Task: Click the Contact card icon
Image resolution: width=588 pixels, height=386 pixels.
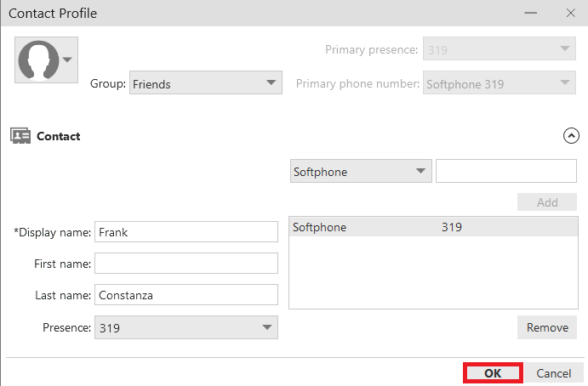Action: click(20, 136)
